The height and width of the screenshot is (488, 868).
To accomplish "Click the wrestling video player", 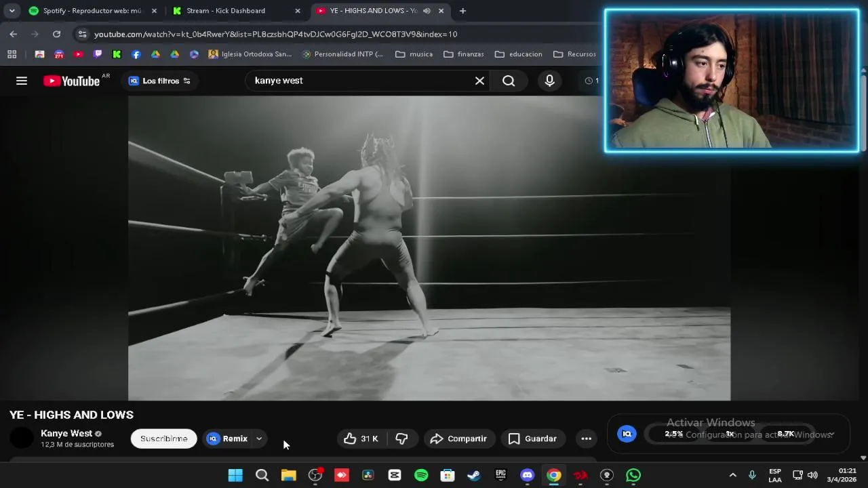I will [x=429, y=248].
